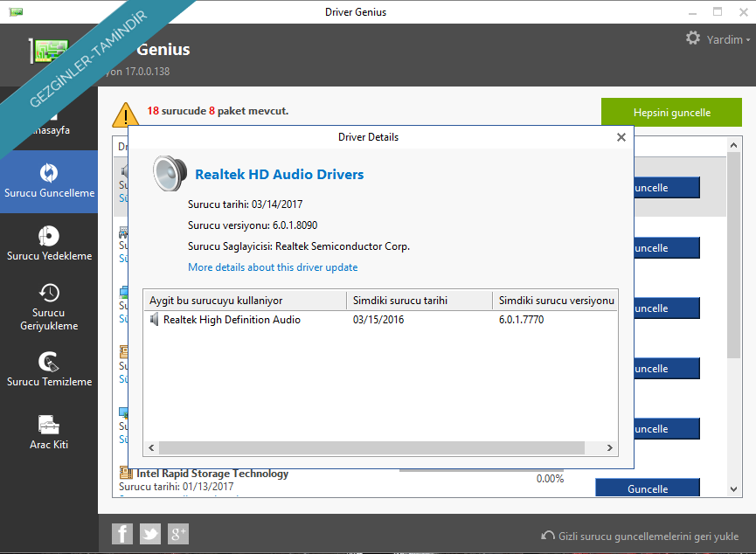Click Guncelle for Intel Rapid Storage Technology
Screen dimensions: 756x554
coord(648,488)
